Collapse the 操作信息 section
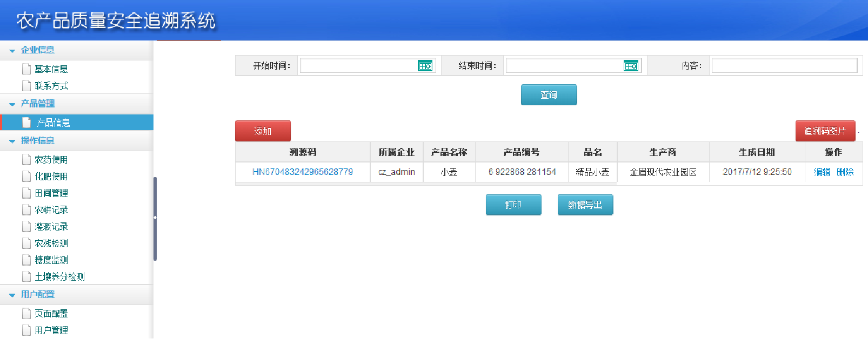The height and width of the screenshot is (339, 868). pos(12,141)
